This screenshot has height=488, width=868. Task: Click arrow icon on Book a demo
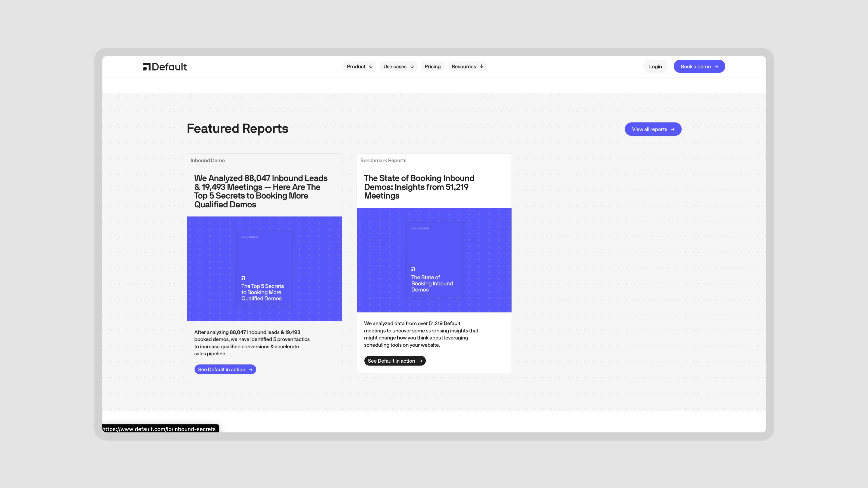716,67
